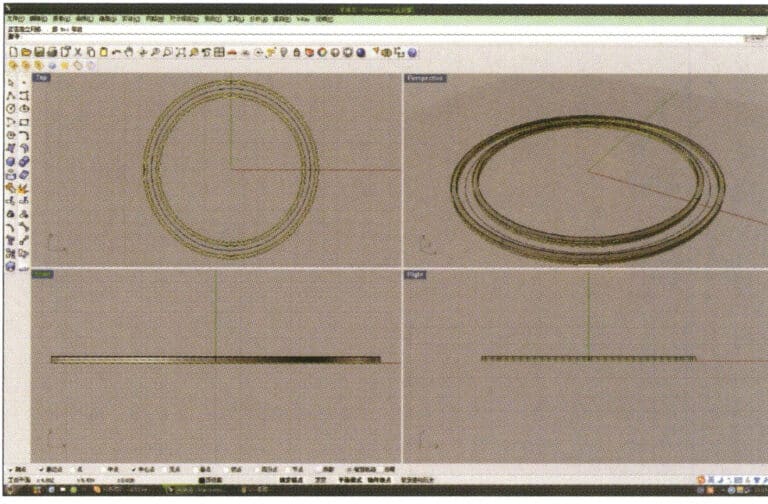Select the Explode tool in left toolbar
768x504 pixels.
click(23, 187)
